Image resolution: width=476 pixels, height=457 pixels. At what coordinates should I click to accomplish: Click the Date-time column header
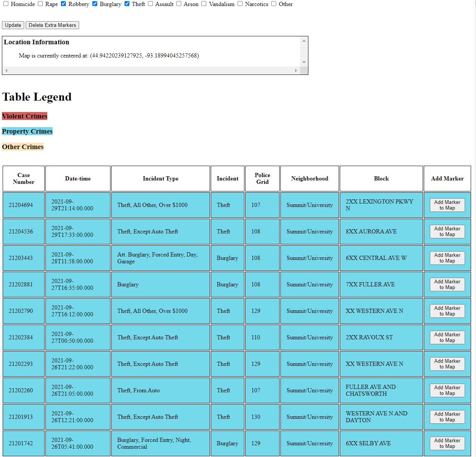point(78,179)
